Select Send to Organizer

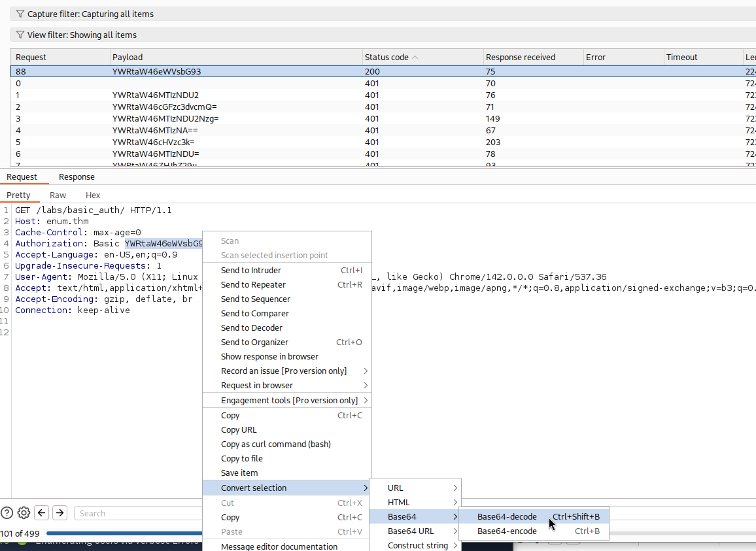(287, 342)
